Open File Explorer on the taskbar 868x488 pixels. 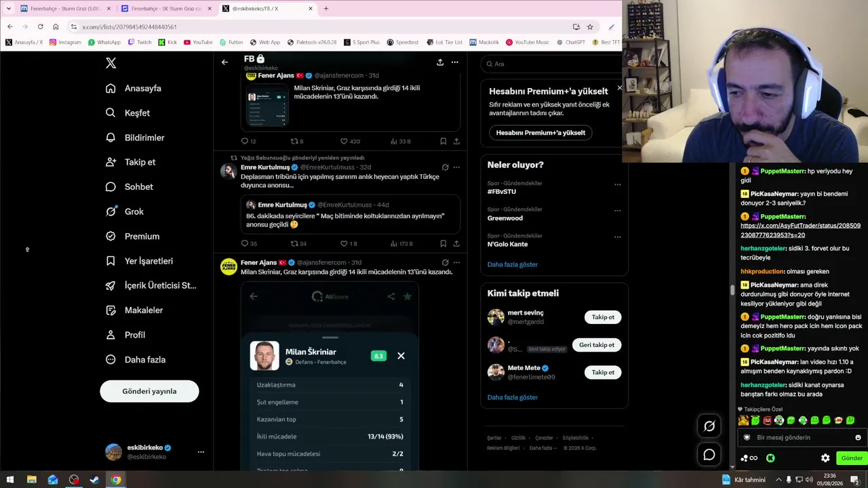pos(31,480)
